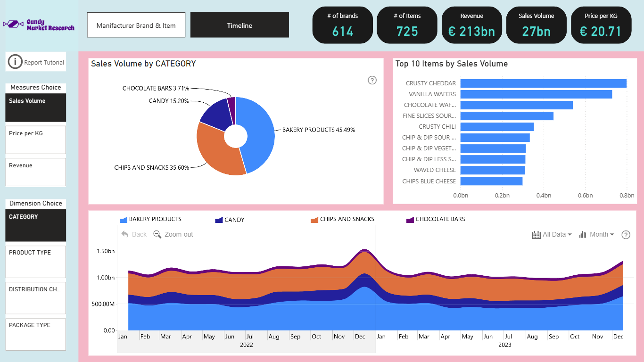
Task: Click the 'Measures Choice' heading
Action: point(36,87)
